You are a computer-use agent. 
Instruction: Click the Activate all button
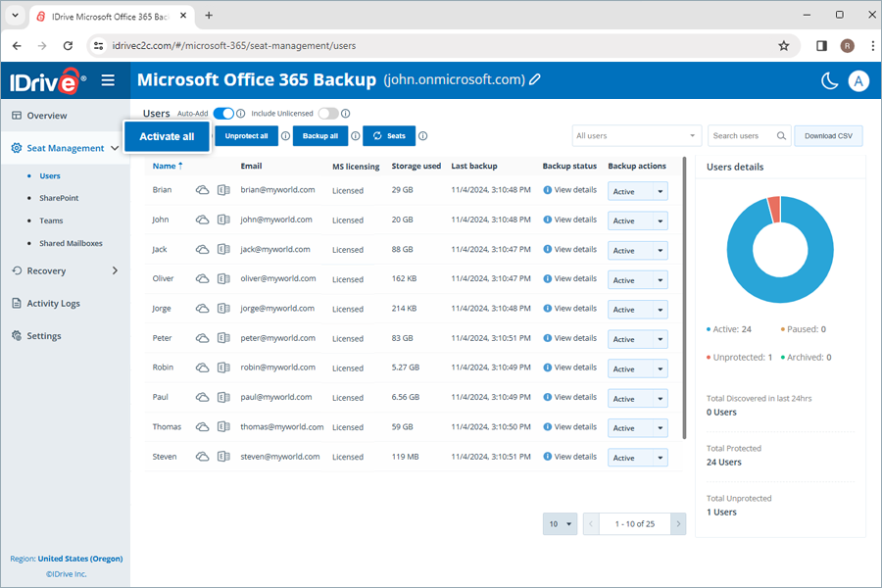[167, 137]
